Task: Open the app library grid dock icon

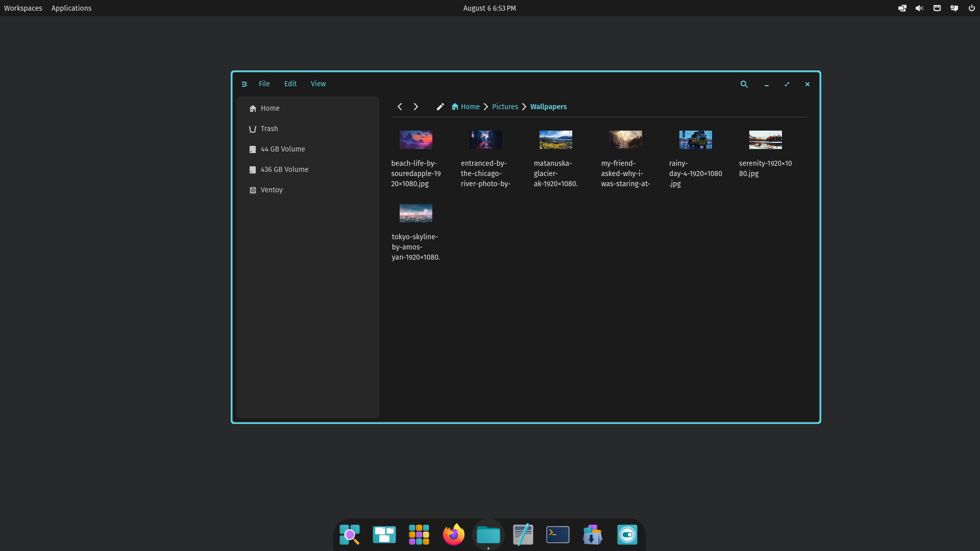Action: (419, 535)
